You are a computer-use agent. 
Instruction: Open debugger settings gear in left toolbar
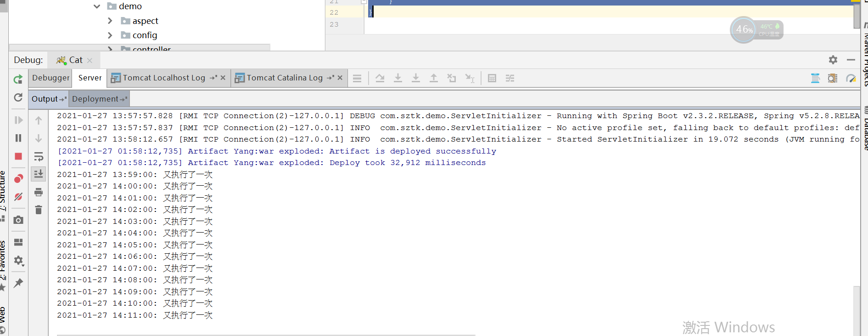18,261
